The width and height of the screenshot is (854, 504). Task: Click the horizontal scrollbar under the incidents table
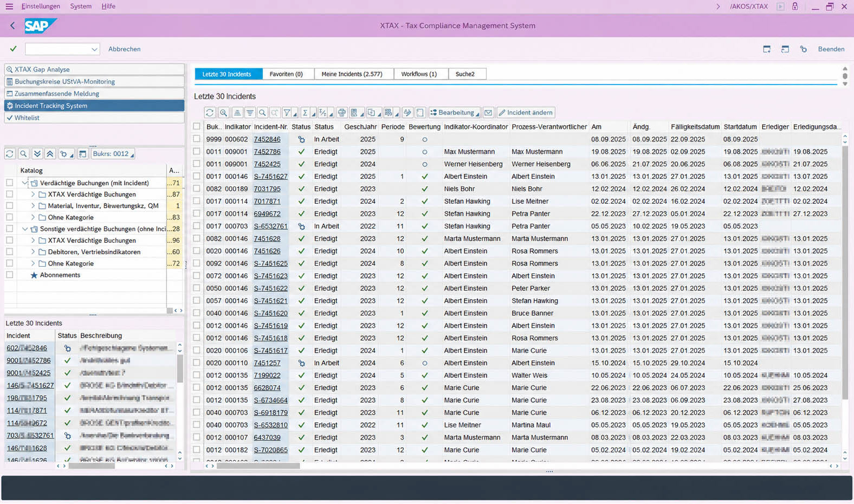(258, 466)
